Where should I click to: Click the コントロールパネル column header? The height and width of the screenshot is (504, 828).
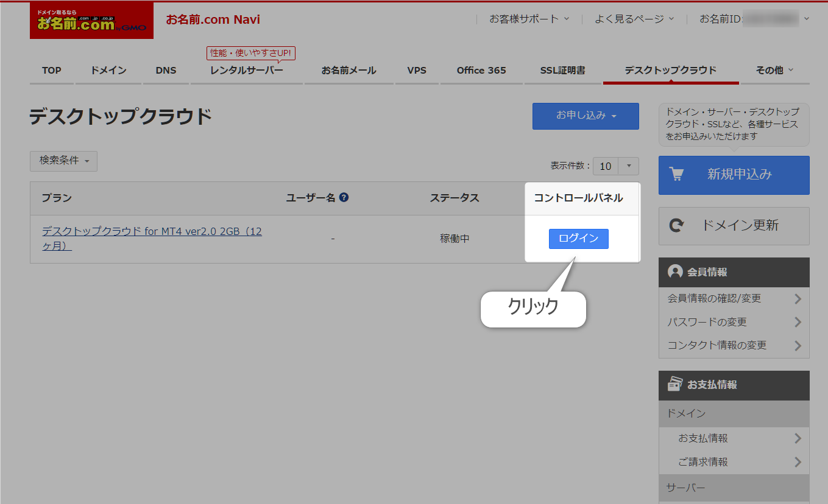coord(579,198)
